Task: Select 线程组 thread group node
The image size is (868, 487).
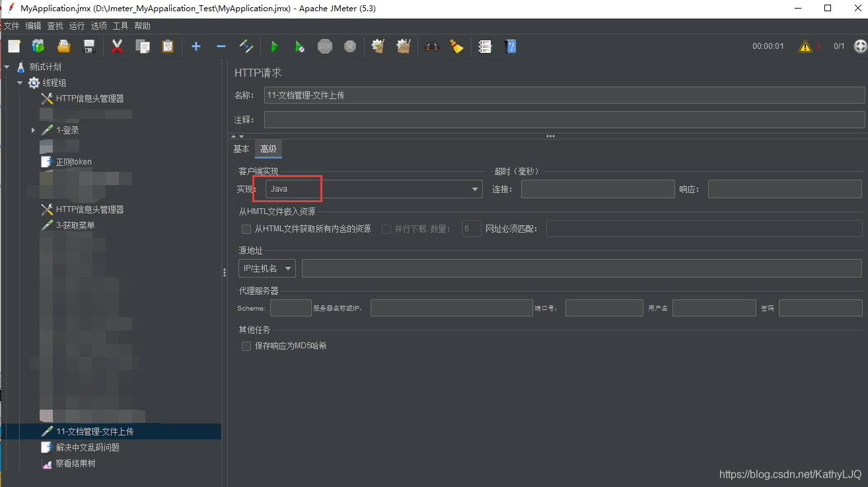Action: pos(54,83)
